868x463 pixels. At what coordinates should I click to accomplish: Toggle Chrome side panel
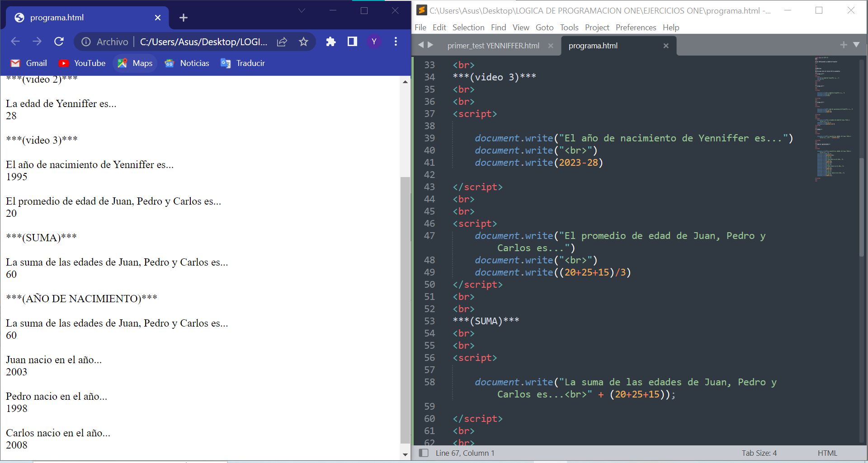click(x=352, y=42)
